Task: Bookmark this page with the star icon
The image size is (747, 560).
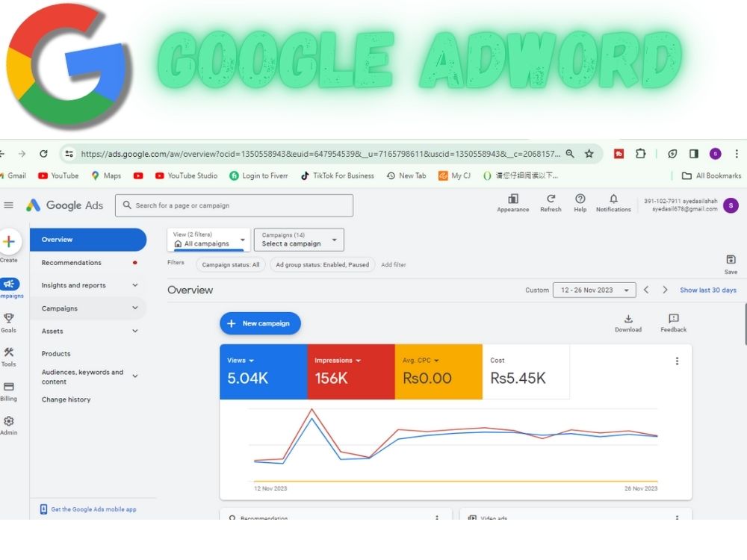Action: coord(589,153)
